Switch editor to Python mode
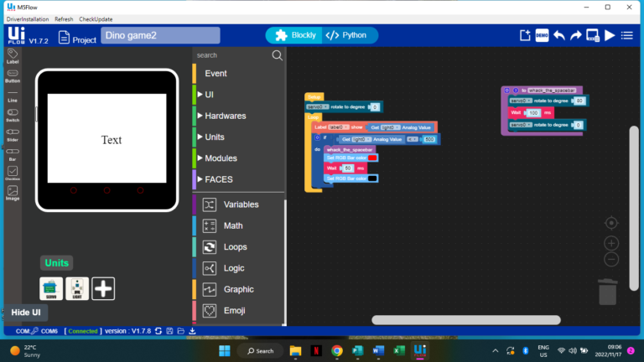The height and width of the screenshot is (362, 644). [x=346, y=35]
